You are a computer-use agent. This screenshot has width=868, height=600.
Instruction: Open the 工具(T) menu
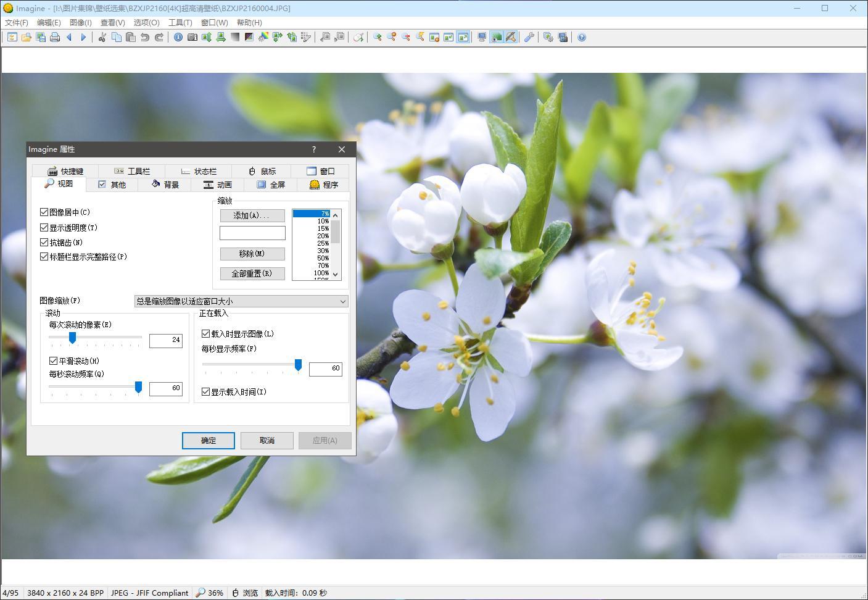pyautogui.click(x=180, y=22)
